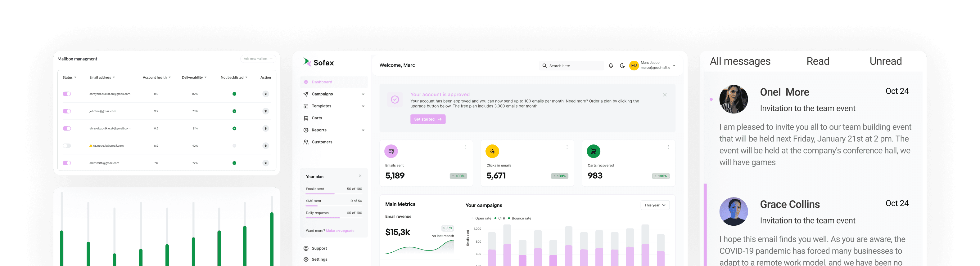Open Grace Collins message avatar

734,212
